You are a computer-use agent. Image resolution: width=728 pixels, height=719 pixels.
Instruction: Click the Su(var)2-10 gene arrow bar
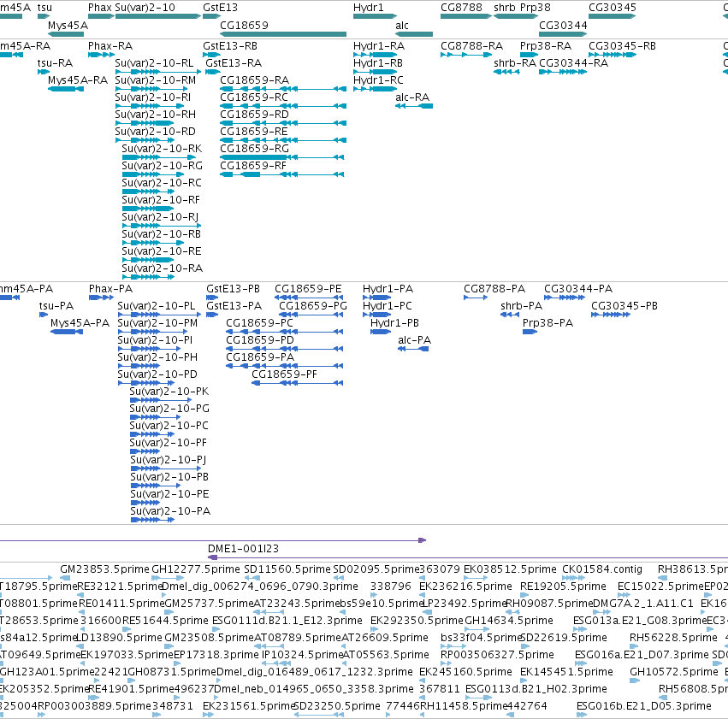(x=158, y=16)
